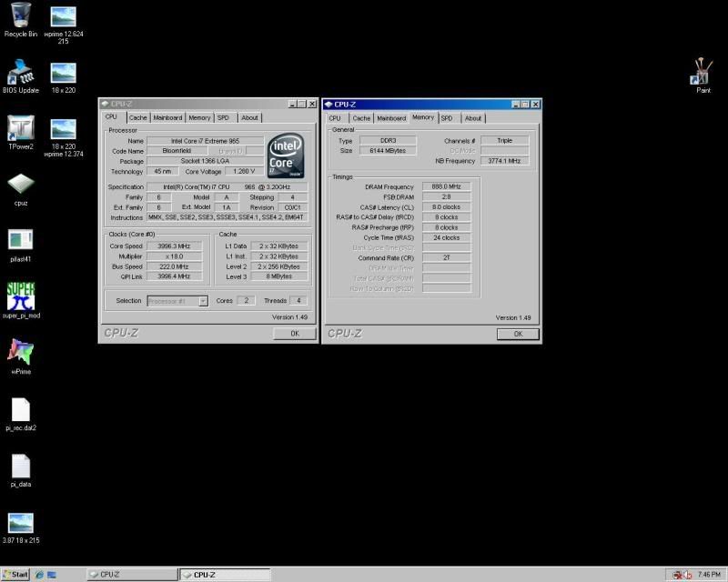The width and height of the screenshot is (728, 582).
Task: Open the BIOS Update desktop shortcut
Action: coord(20,73)
